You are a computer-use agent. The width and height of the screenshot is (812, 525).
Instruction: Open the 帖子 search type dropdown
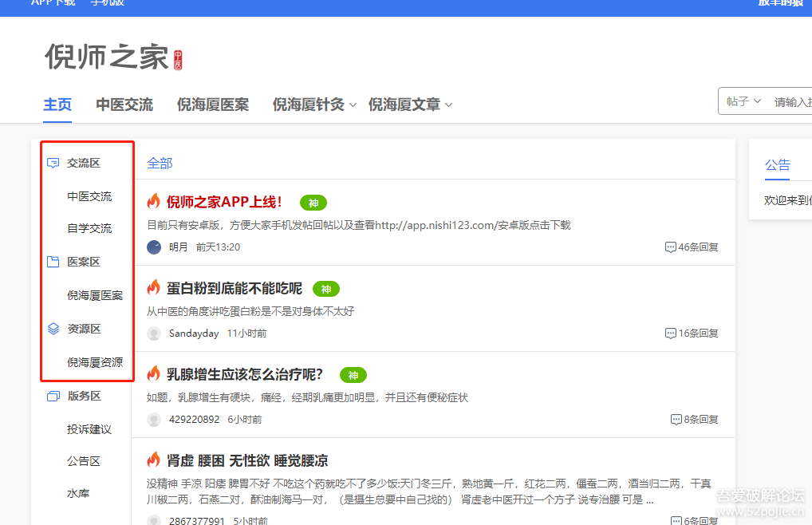[743, 102]
